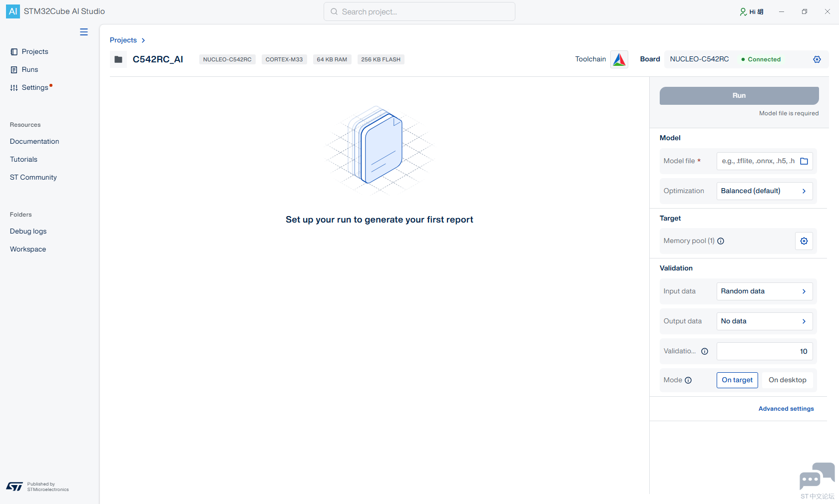Click the CORTEX-M33 tag
Screen dimensions: 839x504
(x=284, y=59)
